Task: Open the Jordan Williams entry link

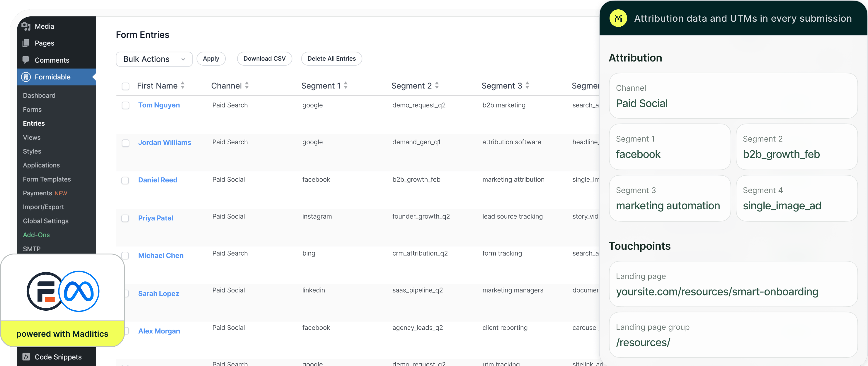Action: (164, 142)
